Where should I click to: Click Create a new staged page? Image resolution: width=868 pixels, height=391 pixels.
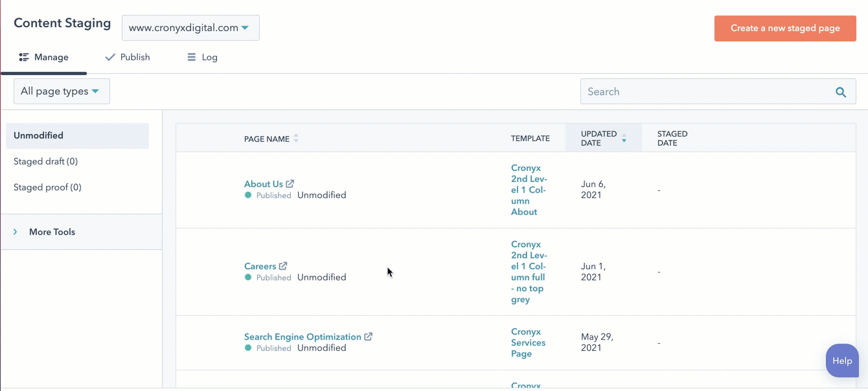pyautogui.click(x=785, y=28)
